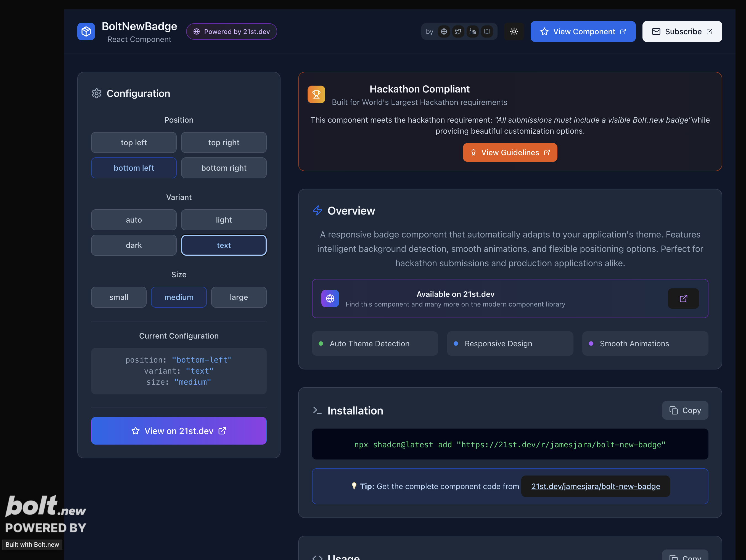746x560 pixels.
Task: Pick the auto variant
Action: tap(134, 220)
